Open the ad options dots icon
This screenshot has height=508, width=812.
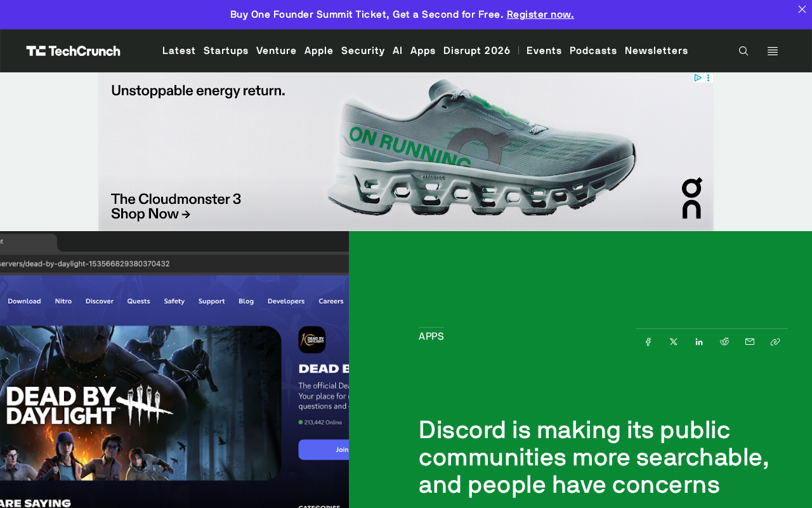click(709, 77)
